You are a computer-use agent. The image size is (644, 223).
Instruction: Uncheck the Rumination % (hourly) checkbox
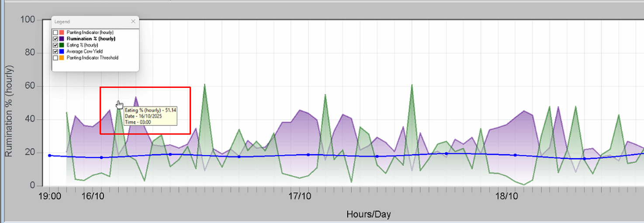[55, 39]
